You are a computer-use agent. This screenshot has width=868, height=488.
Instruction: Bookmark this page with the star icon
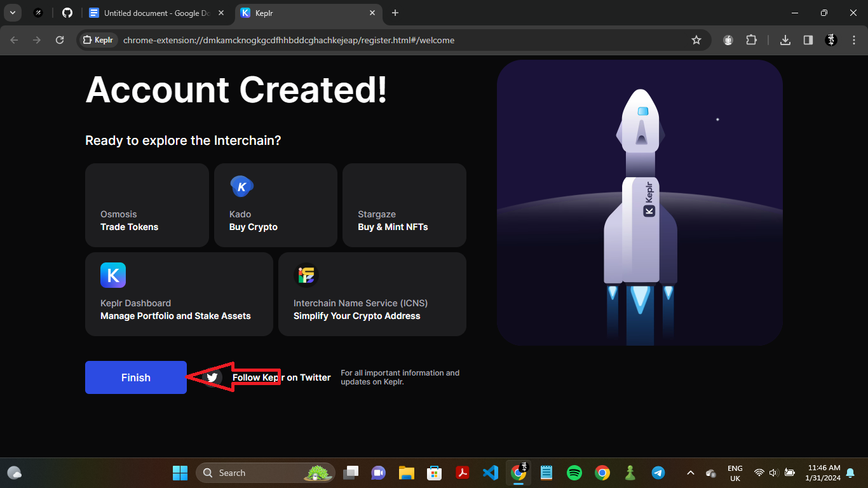pyautogui.click(x=696, y=40)
